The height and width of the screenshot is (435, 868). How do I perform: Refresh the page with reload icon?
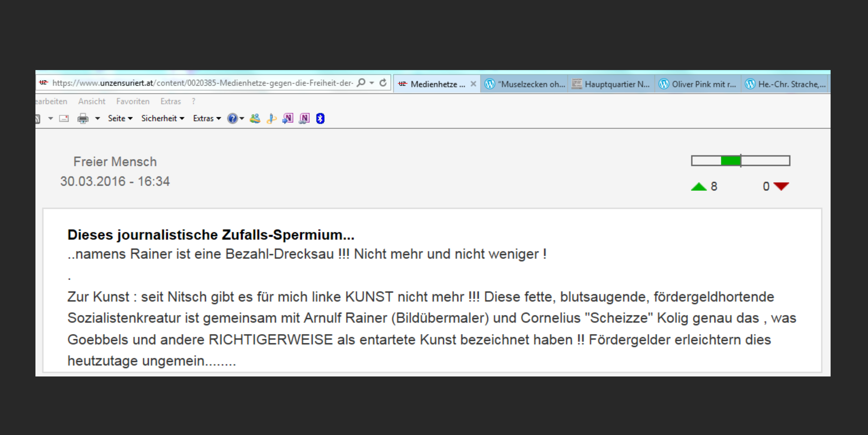(383, 83)
